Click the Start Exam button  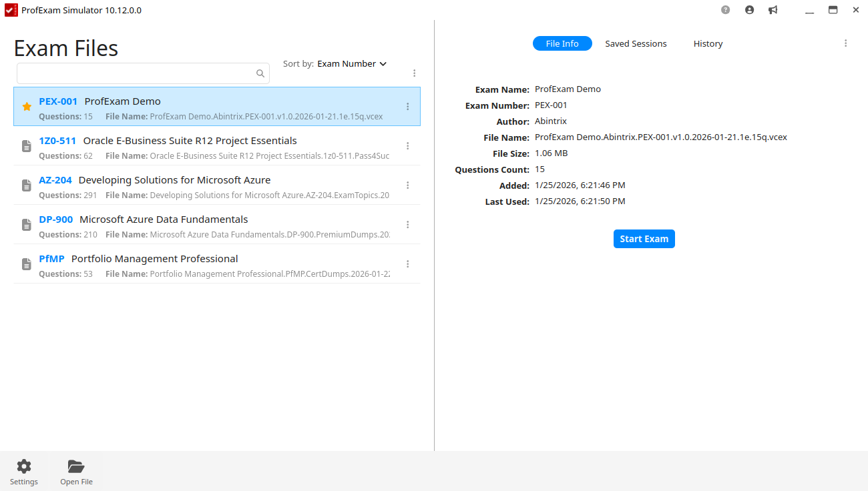tap(644, 239)
